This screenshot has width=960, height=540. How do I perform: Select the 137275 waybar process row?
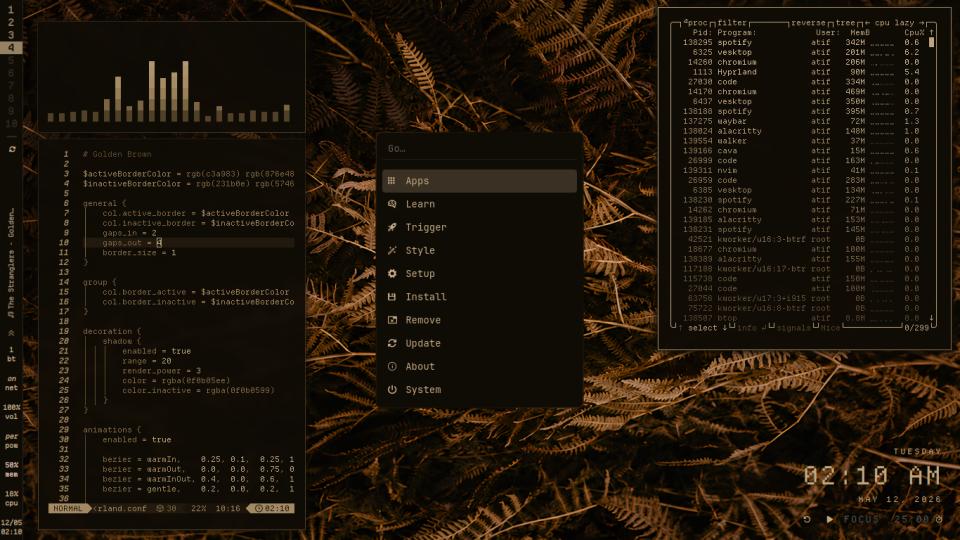click(801, 121)
